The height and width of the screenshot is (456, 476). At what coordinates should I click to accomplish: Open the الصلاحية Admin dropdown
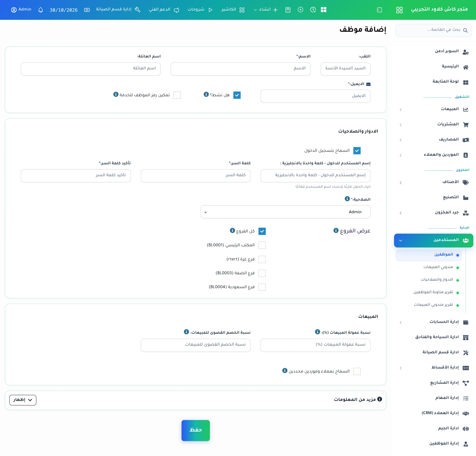point(285,212)
